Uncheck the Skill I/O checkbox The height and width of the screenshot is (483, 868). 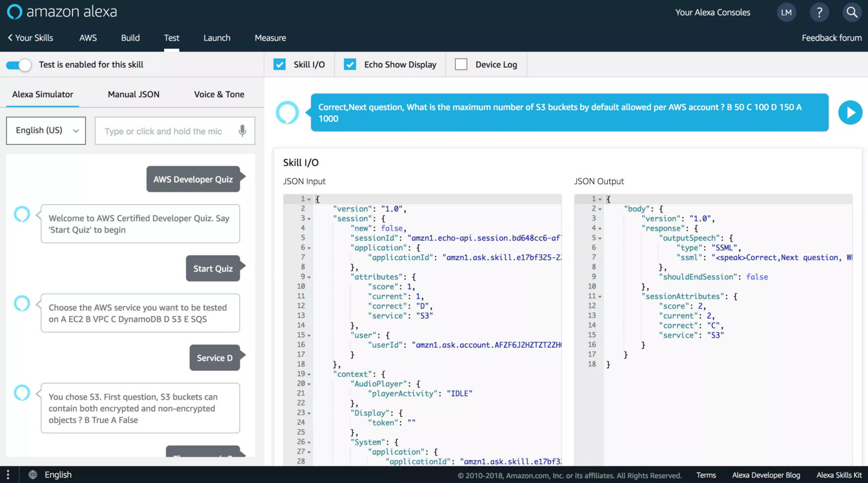click(279, 65)
